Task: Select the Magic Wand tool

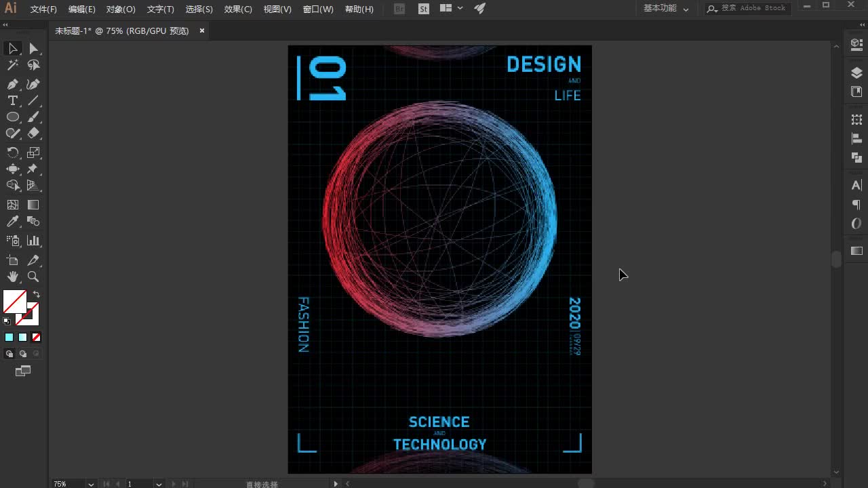Action: pyautogui.click(x=13, y=65)
